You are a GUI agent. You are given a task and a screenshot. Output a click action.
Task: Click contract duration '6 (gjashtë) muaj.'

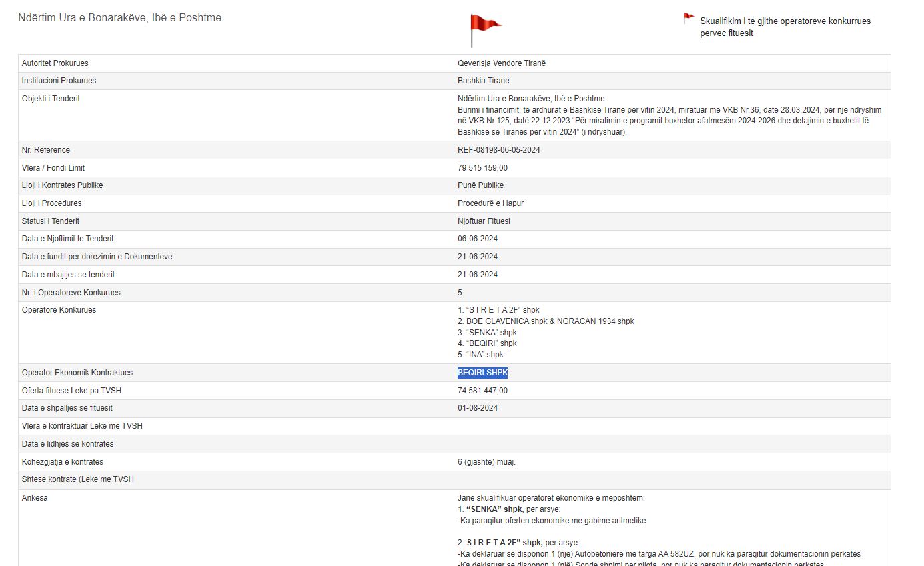click(x=486, y=462)
